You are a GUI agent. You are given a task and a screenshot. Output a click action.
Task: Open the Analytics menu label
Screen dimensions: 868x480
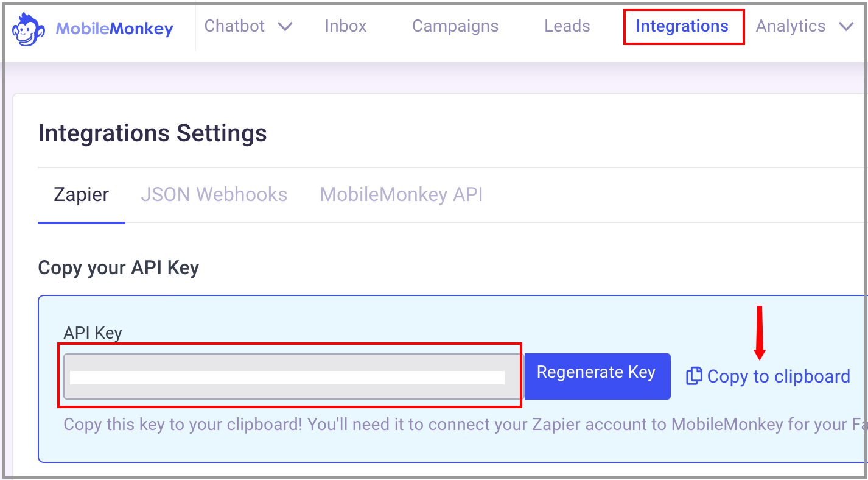pyautogui.click(x=791, y=26)
